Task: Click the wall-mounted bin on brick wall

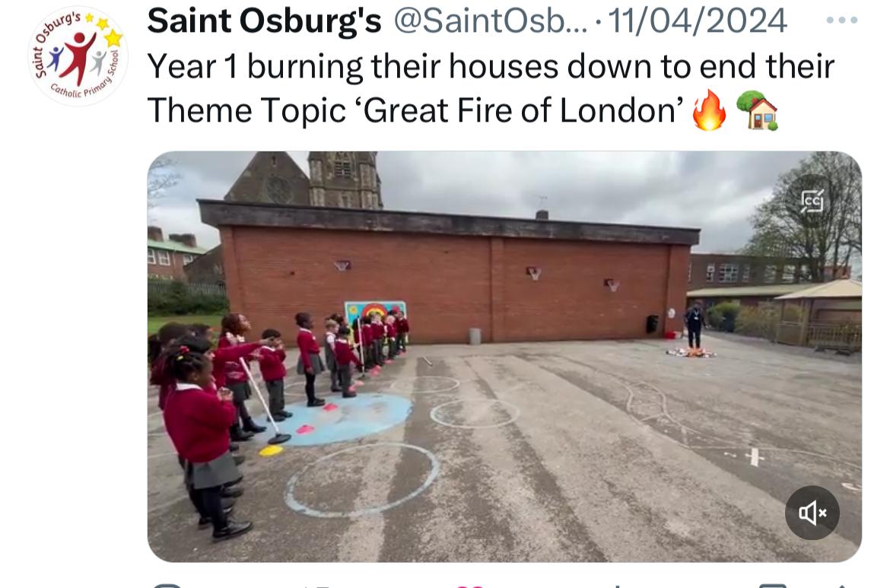Action: click(652, 323)
